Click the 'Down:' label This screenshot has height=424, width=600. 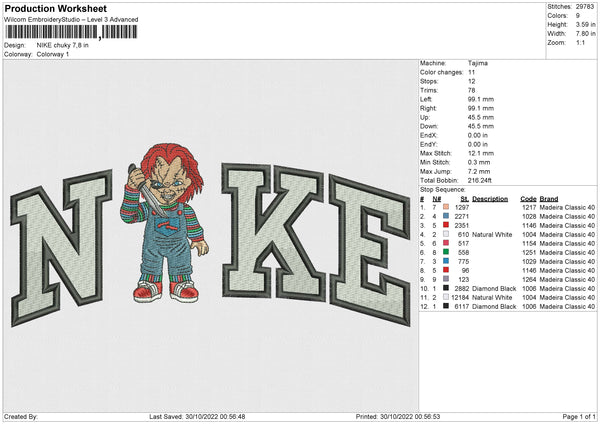click(429, 126)
